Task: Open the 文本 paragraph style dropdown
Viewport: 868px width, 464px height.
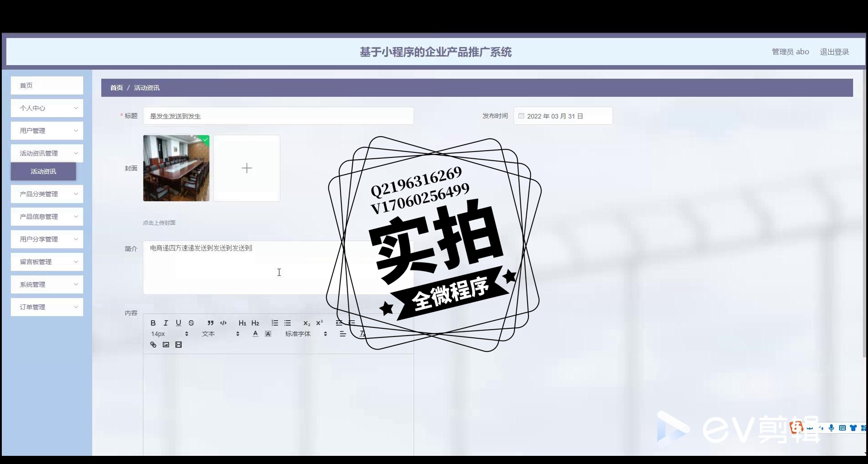Action: [221, 334]
